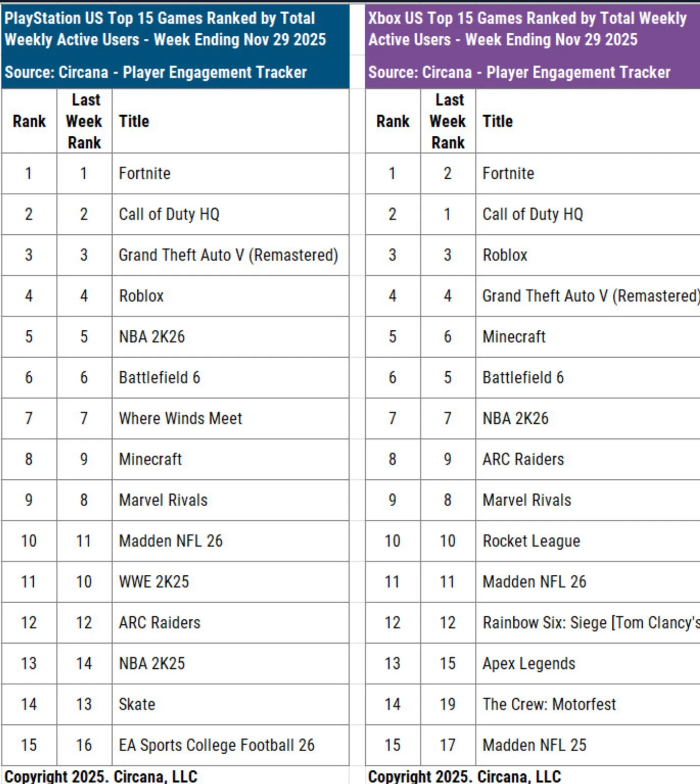Click the Rainbow Six: Siege title cell

[590, 623]
